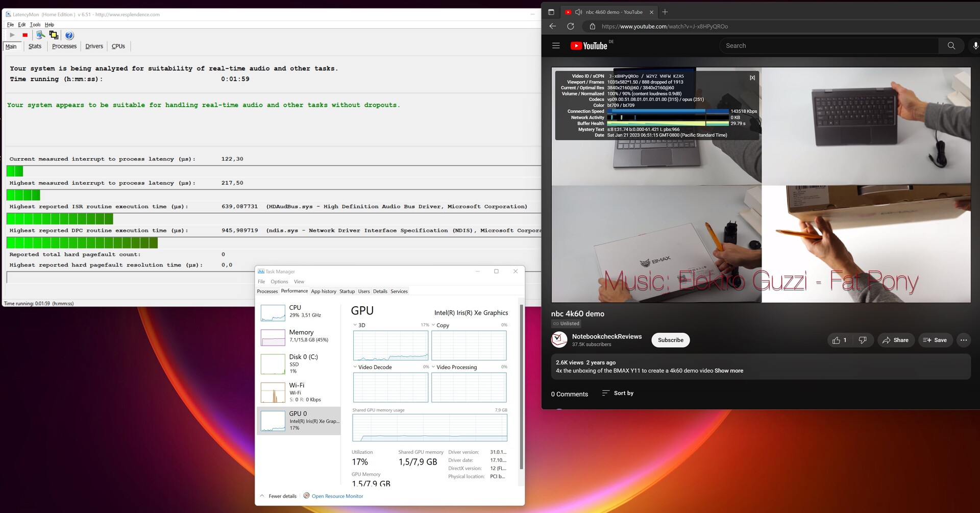The width and height of the screenshot is (980, 513).
Task: Close the nbc 4k60 demo tab
Action: point(651,12)
